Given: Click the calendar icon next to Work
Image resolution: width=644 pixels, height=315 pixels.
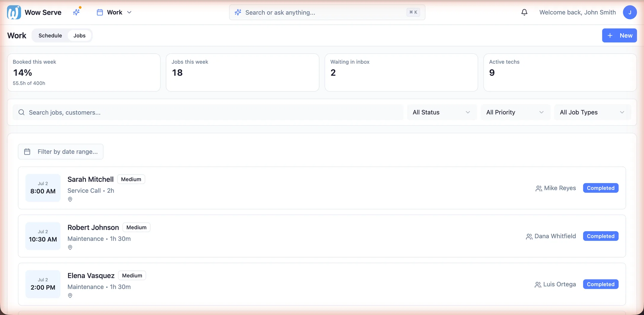Looking at the screenshot, I should [x=100, y=12].
